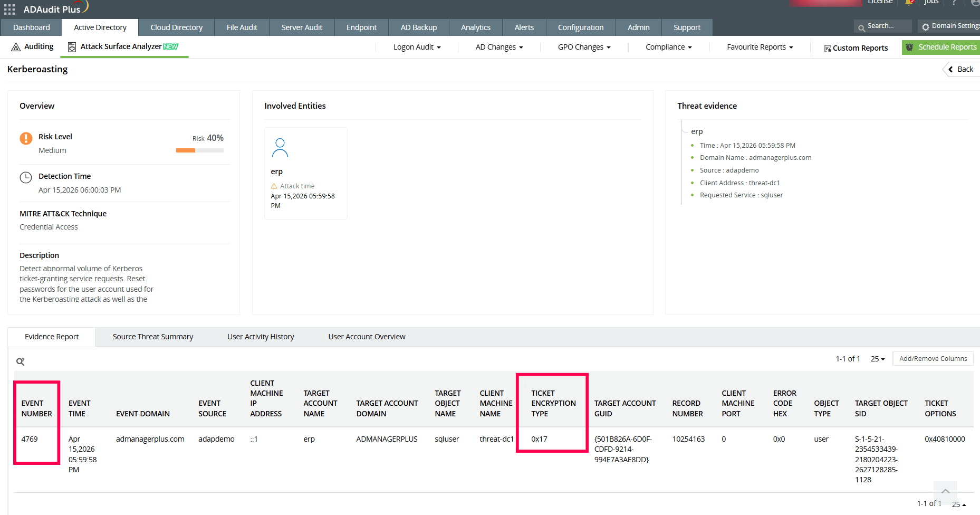Switch to the Cloud Directory tab
980x515 pixels.
point(176,27)
